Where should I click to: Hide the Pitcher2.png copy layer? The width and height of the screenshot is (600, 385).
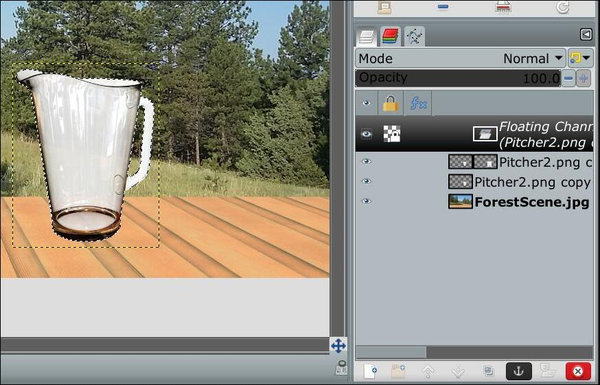366,181
